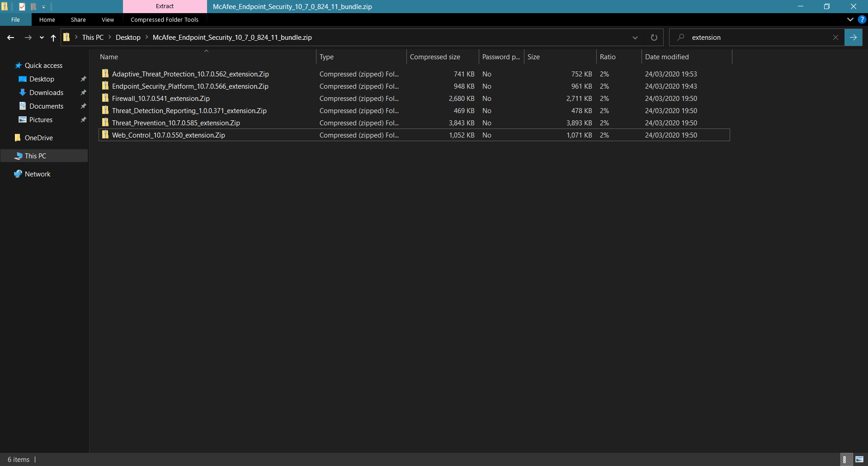Open the File menu
Image resolution: width=868 pixels, height=466 pixels.
tap(15, 19)
